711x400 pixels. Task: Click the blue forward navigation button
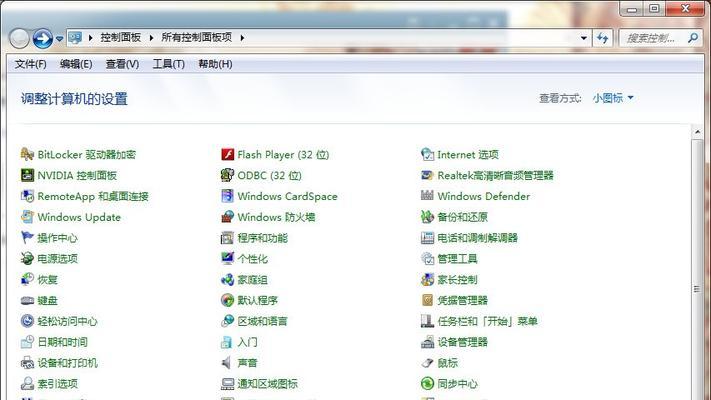pos(43,39)
